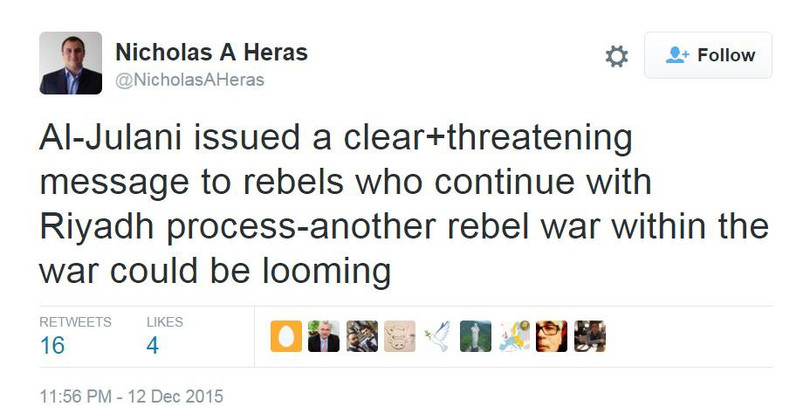Image resolution: width=810 pixels, height=415 pixels.
Task: View the 16 retweets count
Action: click(x=53, y=347)
